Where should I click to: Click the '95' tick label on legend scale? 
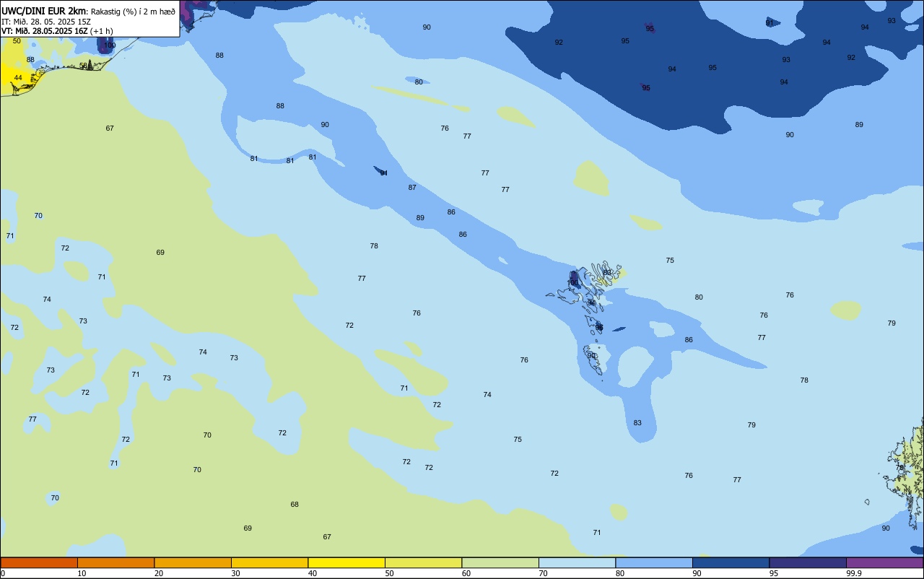click(774, 573)
